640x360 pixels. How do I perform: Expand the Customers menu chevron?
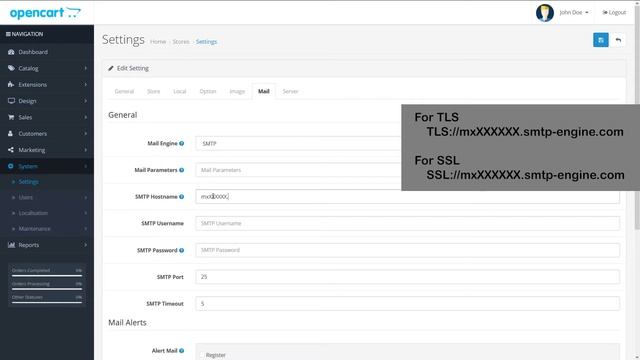86,133
